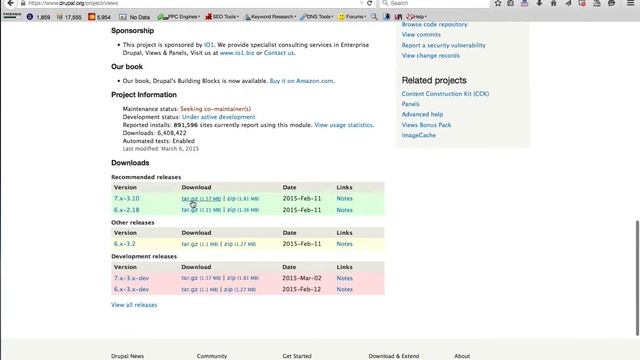Open the PPC Engines dropdown
This screenshot has width=640, height=360.
pos(179,17)
